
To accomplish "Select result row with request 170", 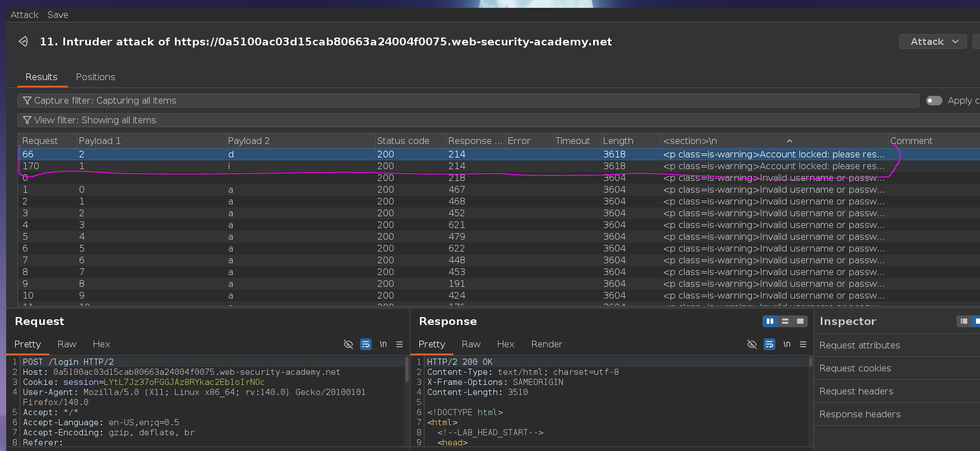I will [499, 166].
